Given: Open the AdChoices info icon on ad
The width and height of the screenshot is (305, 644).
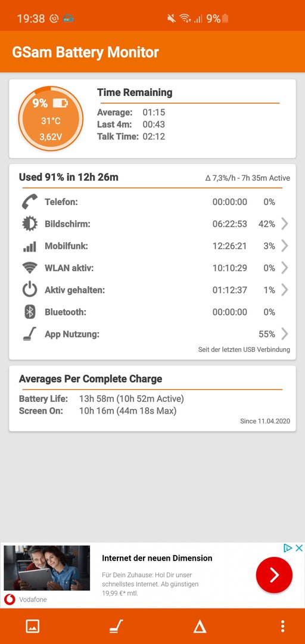Looking at the screenshot, I should click(x=288, y=548).
